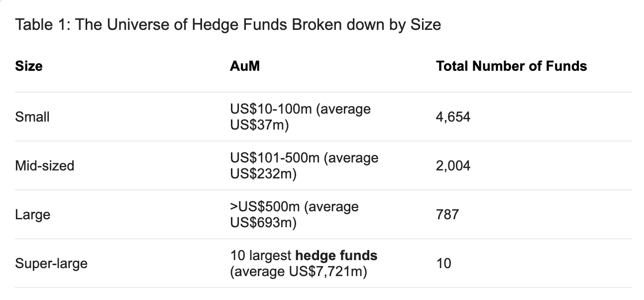Select the US$101-500m AuM cell

(304, 166)
